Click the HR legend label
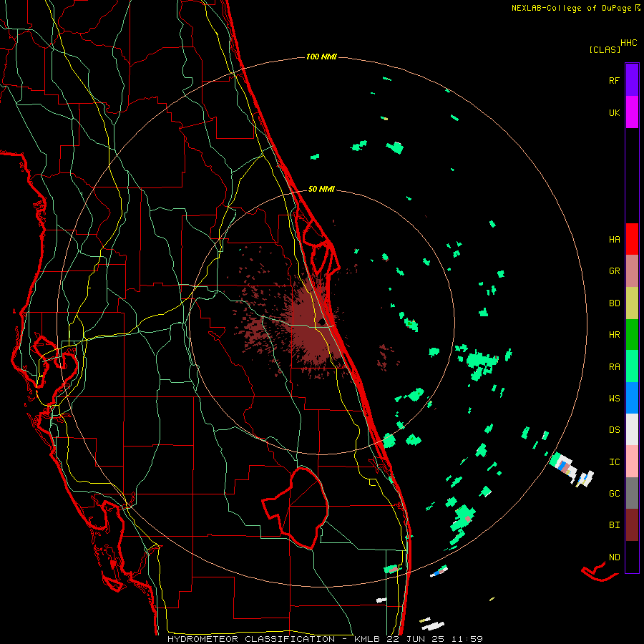Image resolution: width=644 pixels, height=644 pixels. point(614,335)
